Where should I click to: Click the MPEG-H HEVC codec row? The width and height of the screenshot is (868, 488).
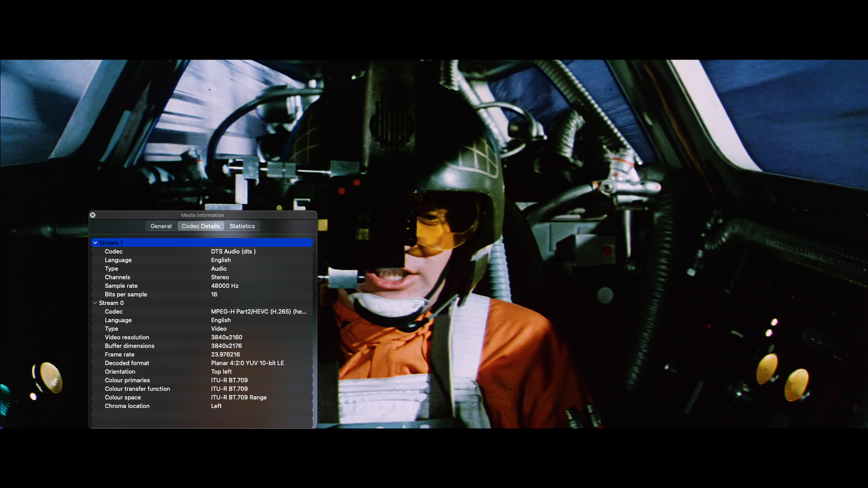258,311
